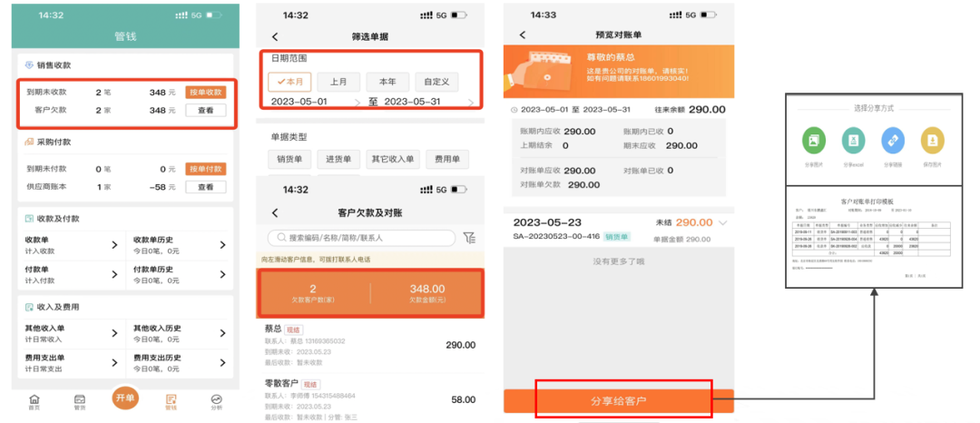Go back from the 预览对账单 screen

[x=523, y=35]
